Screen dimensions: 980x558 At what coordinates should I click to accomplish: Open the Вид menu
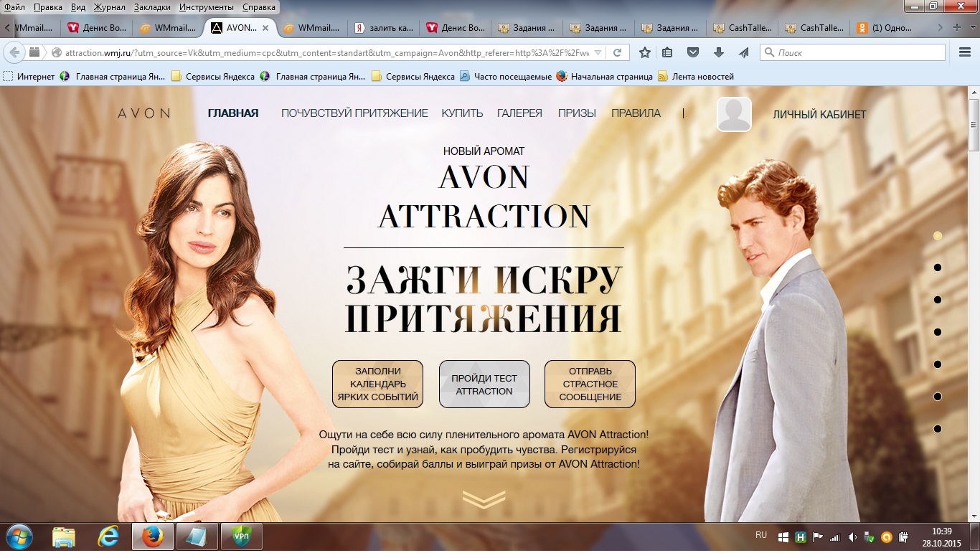pos(78,6)
